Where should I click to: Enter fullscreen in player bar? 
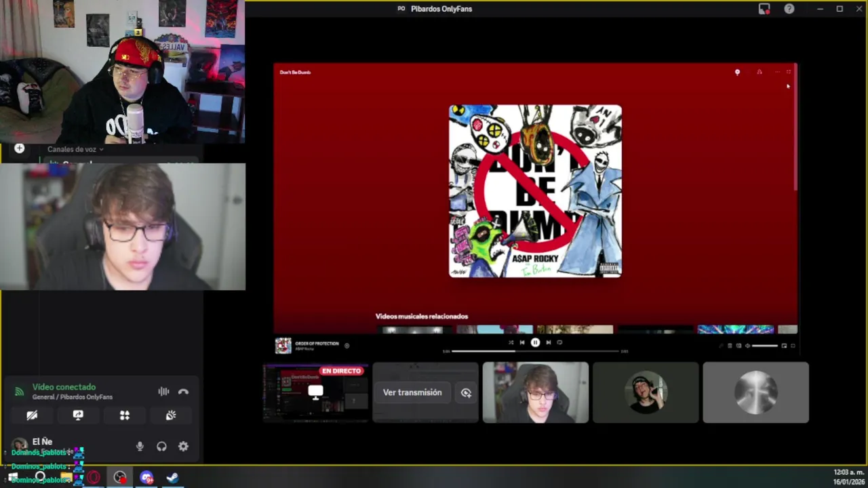pos(793,346)
